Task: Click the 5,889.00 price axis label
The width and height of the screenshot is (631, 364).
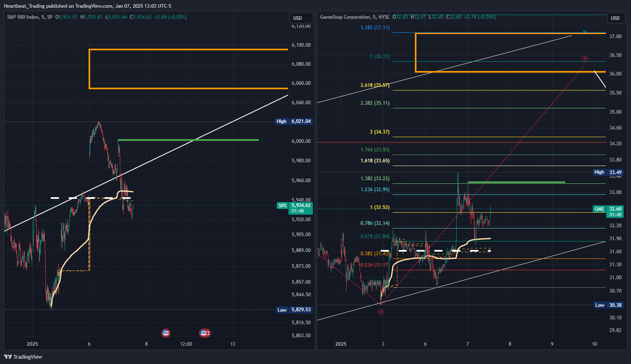Action: pyautogui.click(x=301, y=250)
